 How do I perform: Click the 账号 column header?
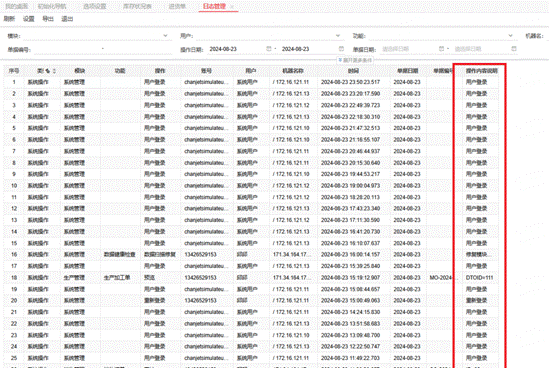[207, 71]
